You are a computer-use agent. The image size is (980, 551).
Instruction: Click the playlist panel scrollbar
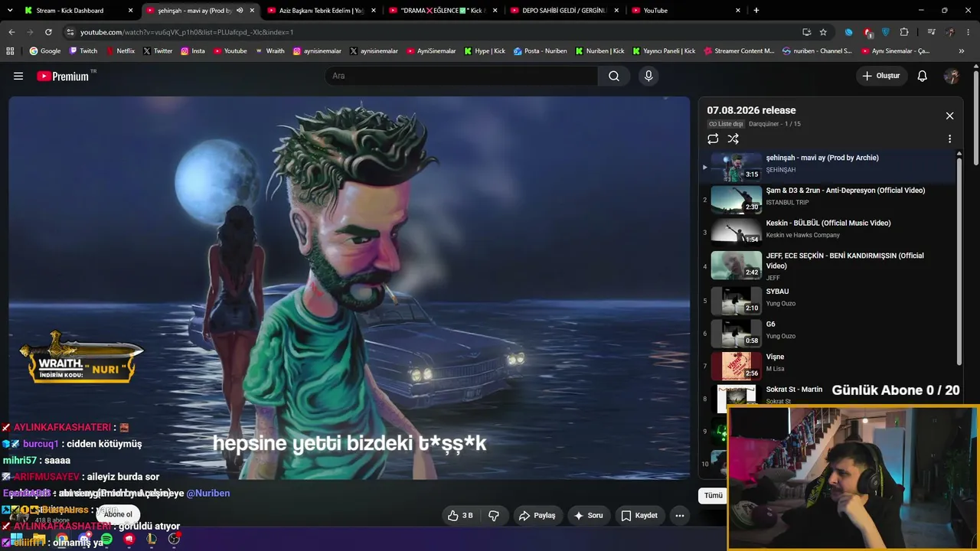[959, 260]
